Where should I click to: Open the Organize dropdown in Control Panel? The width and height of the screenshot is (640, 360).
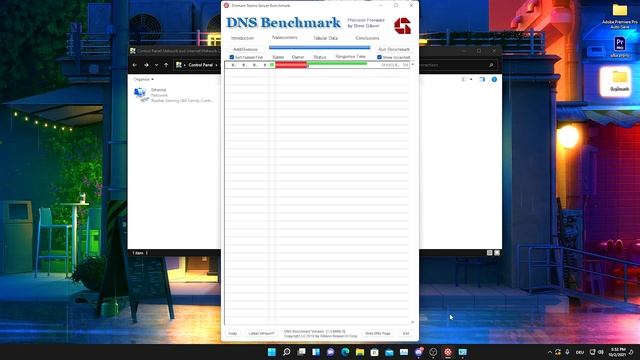click(x=144, y=79)
